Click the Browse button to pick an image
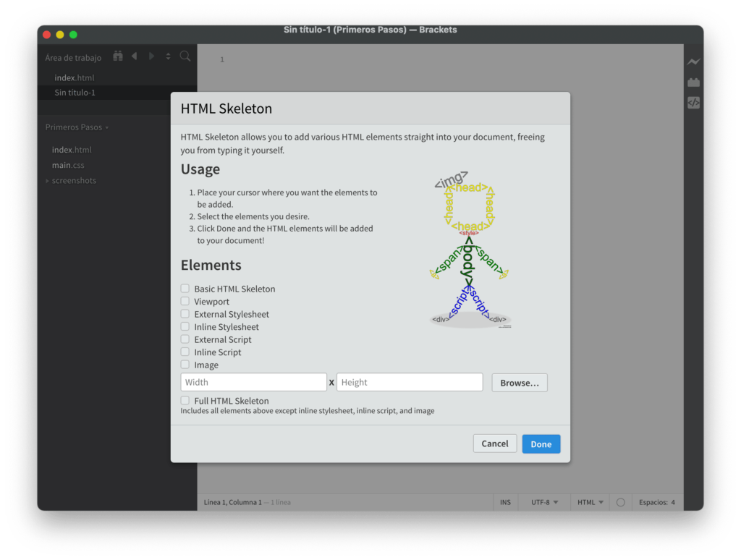The image size is (741, 560). 519,382
